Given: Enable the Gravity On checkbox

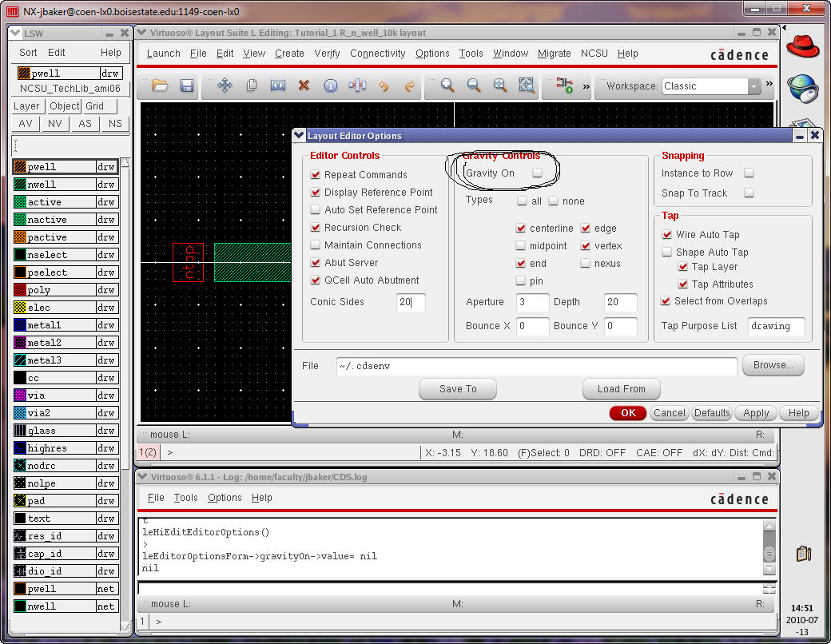Looking at the screenshot, I should tap(538, 173).
